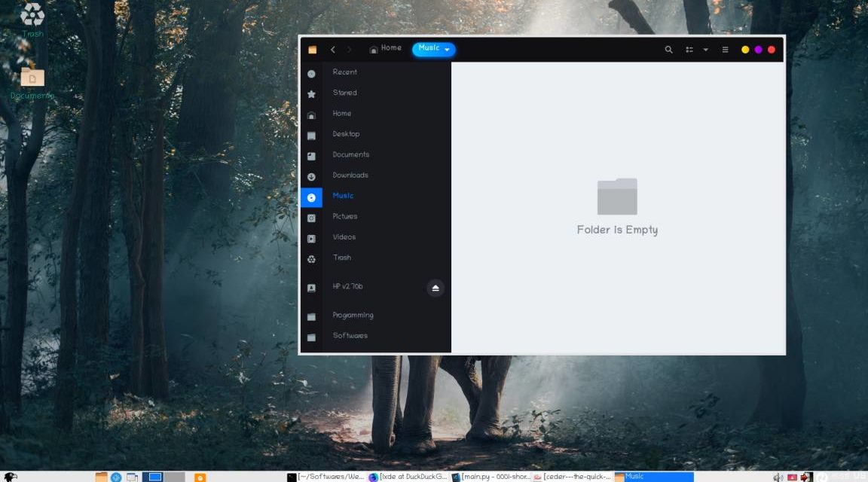The image size is (868, 482).
Task: Switch to main.py editor window in taskbar
Action: tap(491, 477)
